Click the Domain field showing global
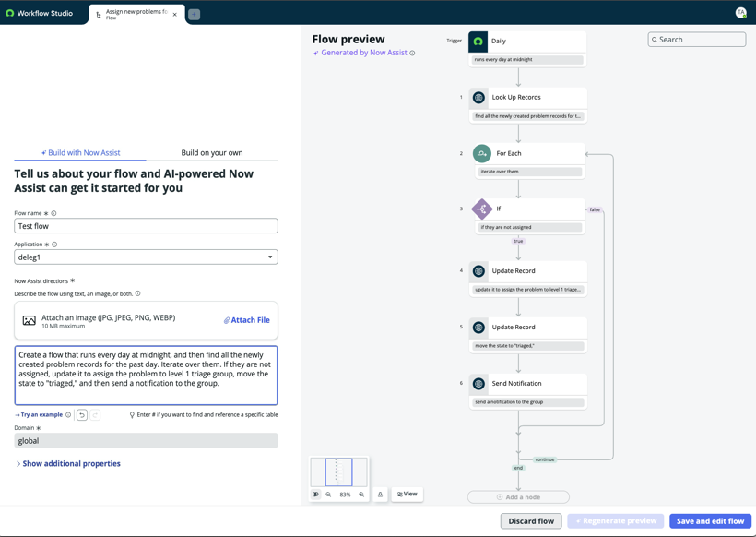Screen dimensions: 756x537 (x=146, y=440)
